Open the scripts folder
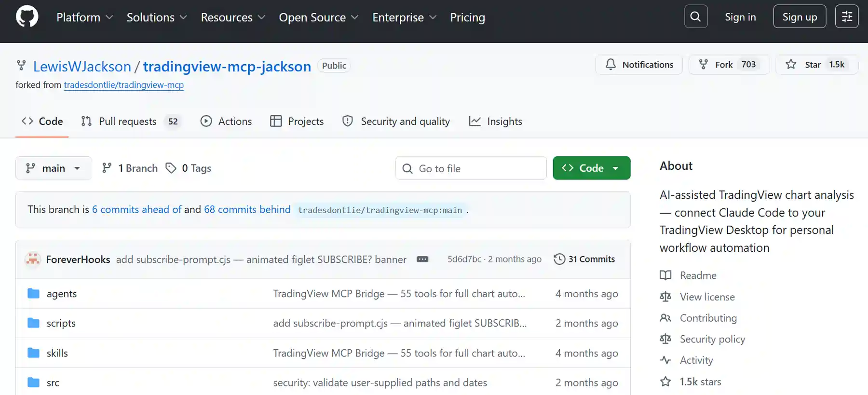Image resolution: width=868 pixels, height=395 pixels. click(61, 323)
